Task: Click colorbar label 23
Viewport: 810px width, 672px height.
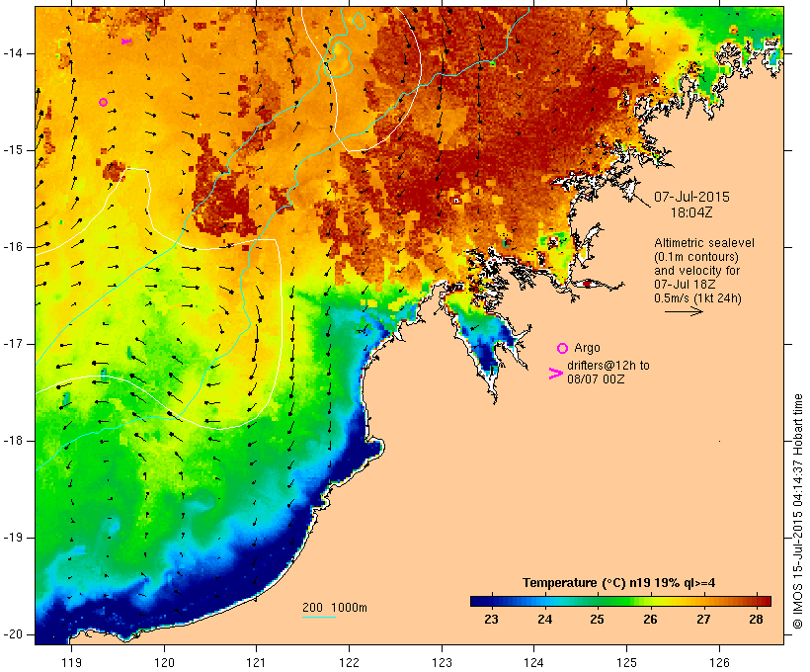Action: [491, 619]
